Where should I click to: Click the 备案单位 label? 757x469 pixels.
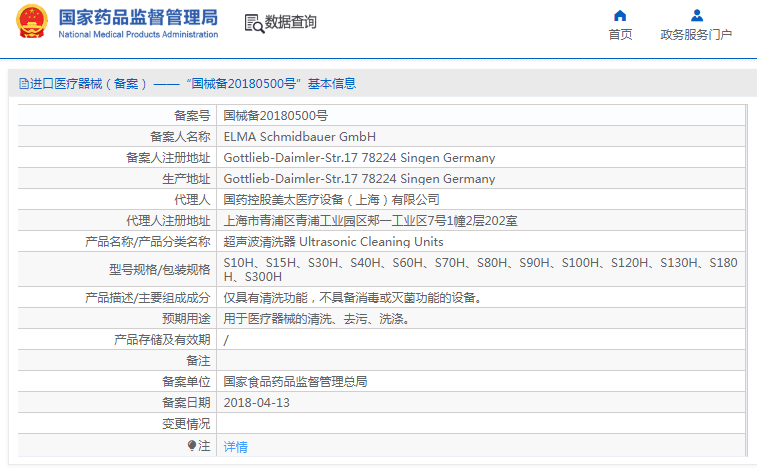click(x=186, y=382)
